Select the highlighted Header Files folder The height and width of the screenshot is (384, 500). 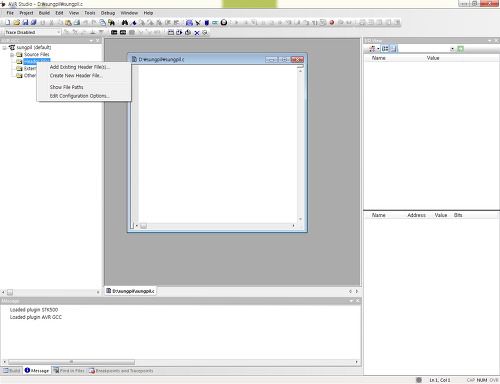(37, 61)
